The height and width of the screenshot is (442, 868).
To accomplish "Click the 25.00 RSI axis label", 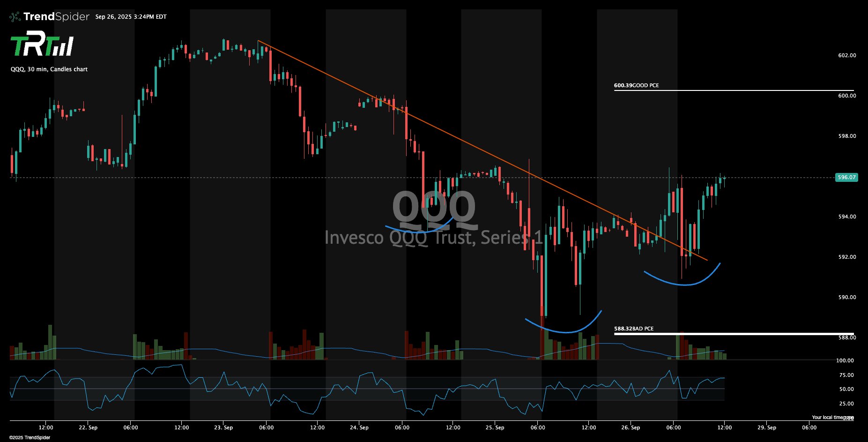I will [x=846, y=404].
